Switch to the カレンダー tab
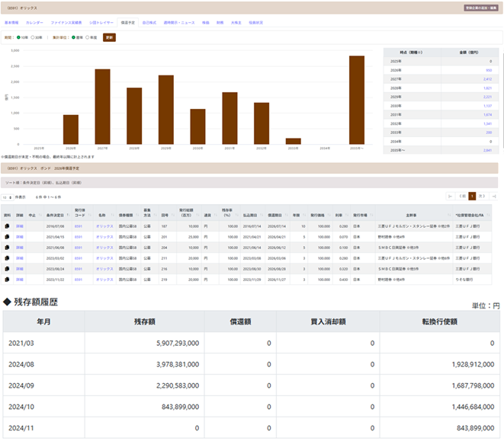The width and height of the screenshot is (504, 441). (x=34, y=23)
